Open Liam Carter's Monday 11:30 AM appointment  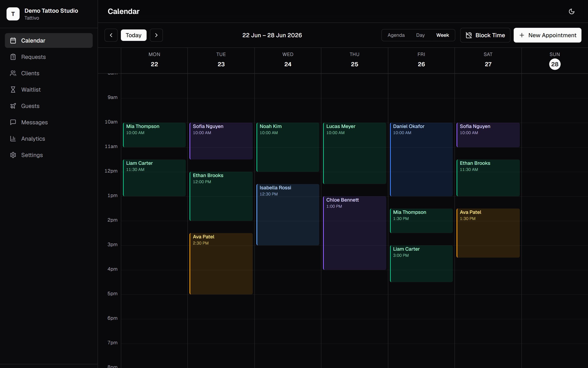pos(154,178)
